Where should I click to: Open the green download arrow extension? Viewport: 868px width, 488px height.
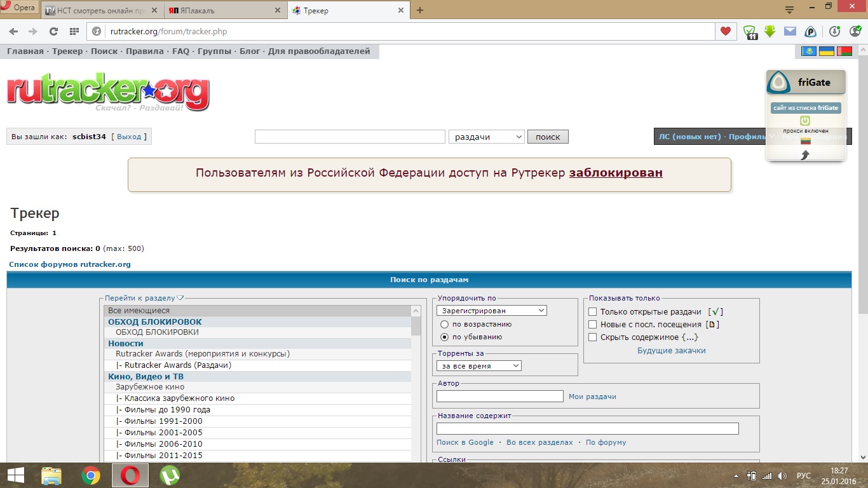pyautogui.click(x=770, y=31)
